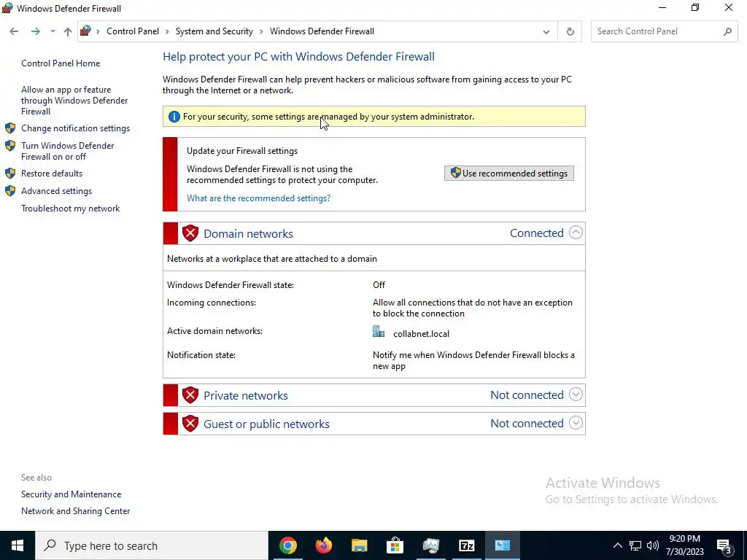
Task: Open the Windows Start menu
Action: click(18, 545)
